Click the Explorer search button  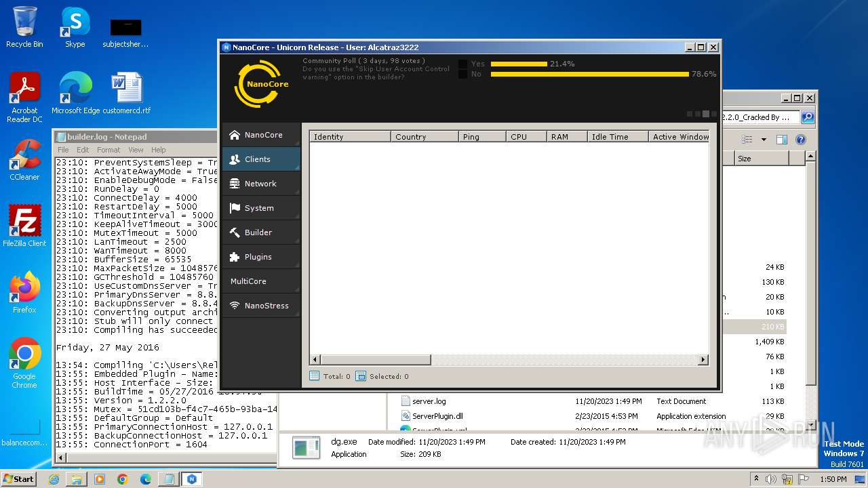coord(808,117)
